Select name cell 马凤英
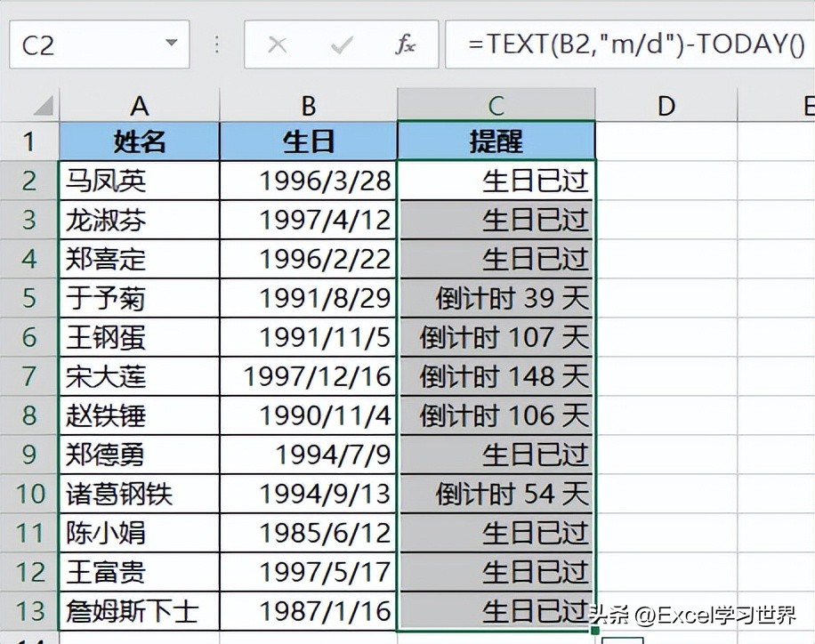815x644 pixels. [x=140, y=181]
